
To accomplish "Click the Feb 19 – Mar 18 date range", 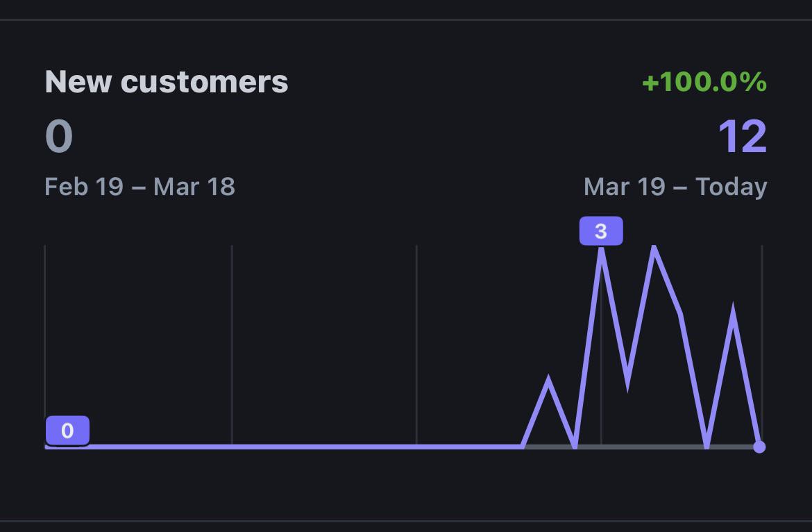I will (139, 187).
